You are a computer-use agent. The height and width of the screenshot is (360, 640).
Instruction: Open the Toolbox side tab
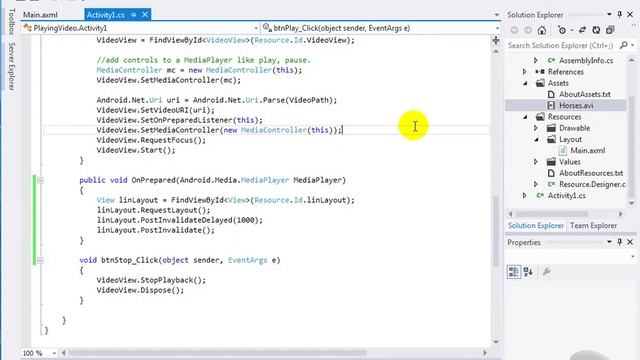click(x=12, y=22)
